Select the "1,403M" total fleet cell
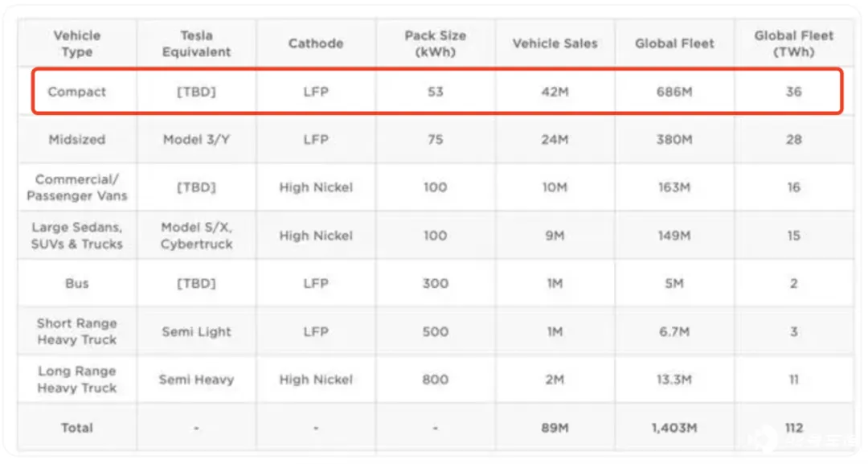The image size is (868, 464). click(x=674, y=428)
